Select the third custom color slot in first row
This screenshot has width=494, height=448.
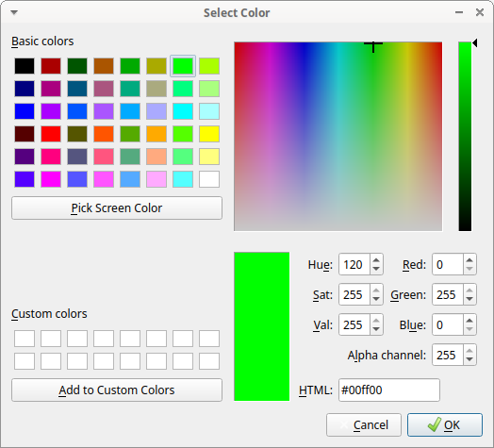coord(77,339)
